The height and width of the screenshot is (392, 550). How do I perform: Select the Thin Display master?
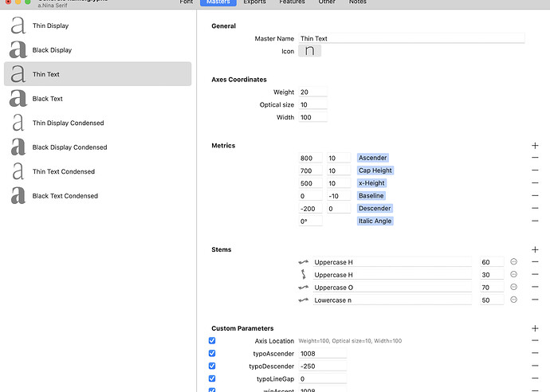(x=97, y=25)
